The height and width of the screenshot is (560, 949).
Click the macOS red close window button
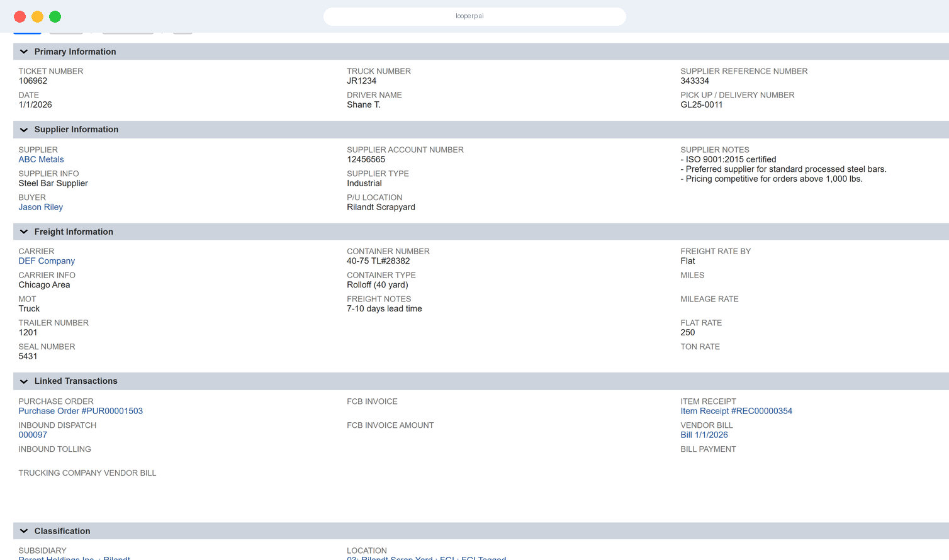(x=20, y=17)
